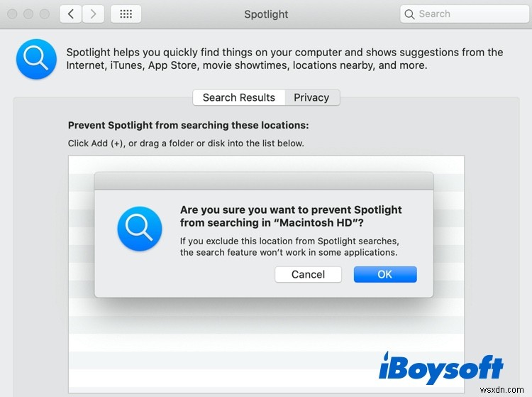Confirm the exclusion with OK

(385, 274)
